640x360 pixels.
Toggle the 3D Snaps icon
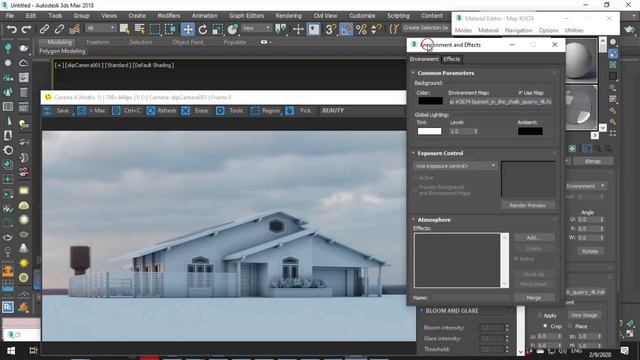pos(330,29)
